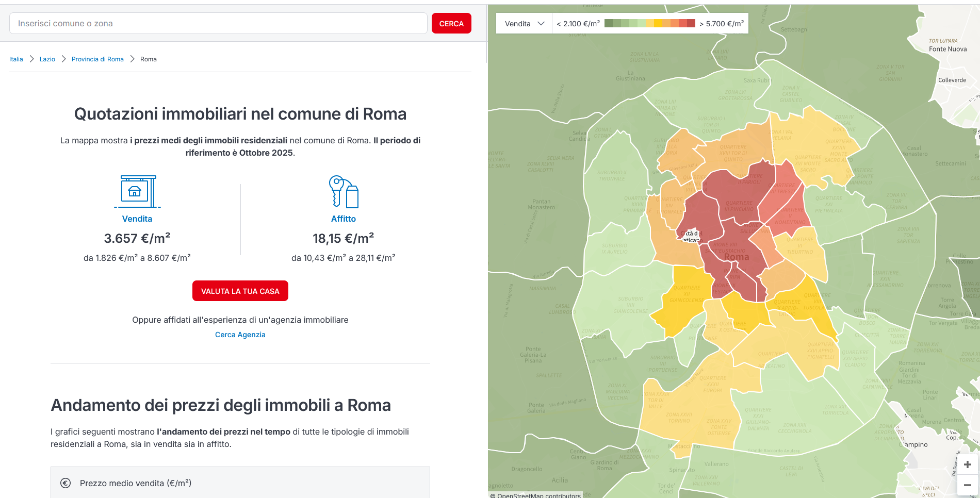Select the Vendita price label

click(137, 219)
